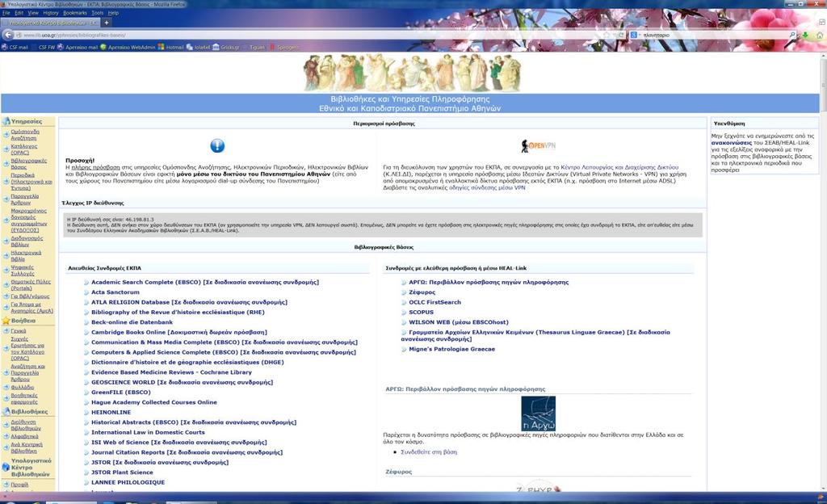
Task: Open the Downloads green arrow icon
Action: pyautogui.click(x=805, y=36)
